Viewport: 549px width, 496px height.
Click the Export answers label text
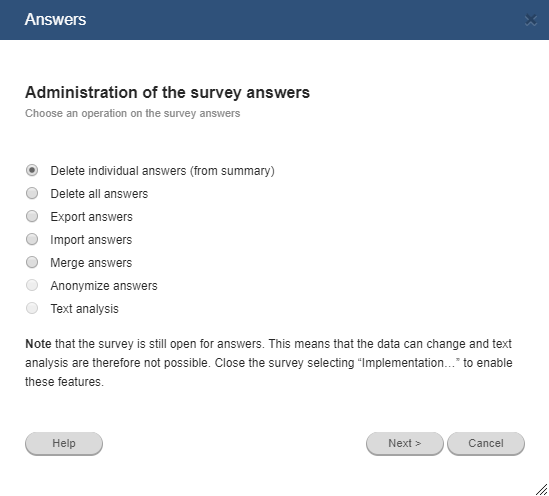click(x=91, y=217)
